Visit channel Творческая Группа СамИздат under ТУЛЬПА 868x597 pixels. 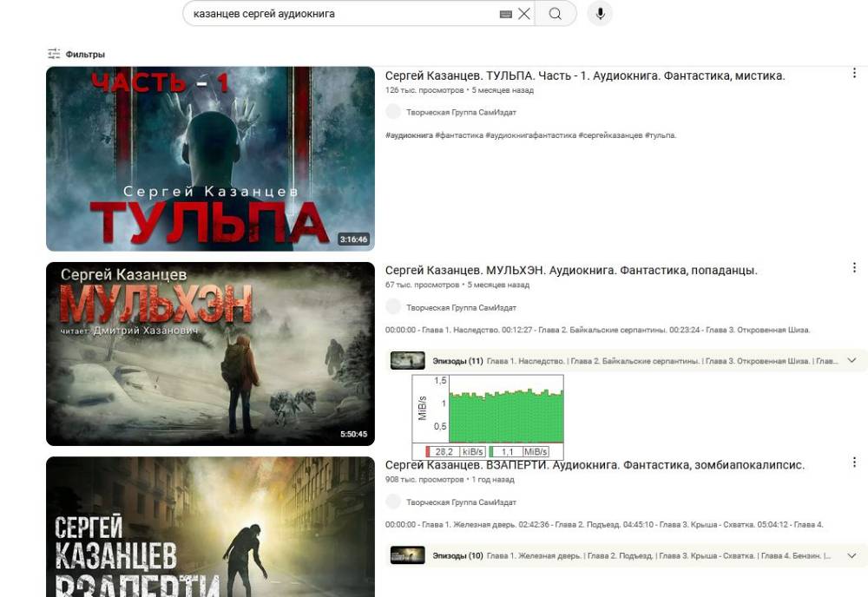461,112
